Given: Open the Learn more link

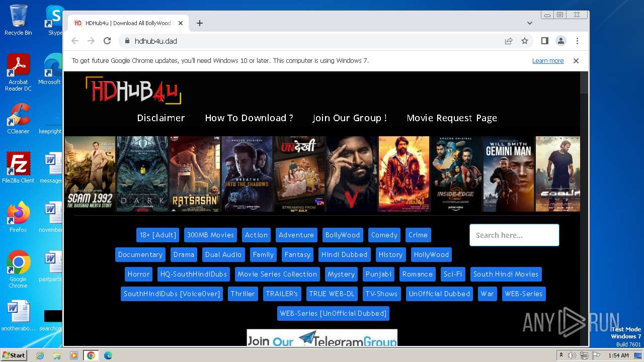Looking at the screenshot, I should (x=548, y=61).
